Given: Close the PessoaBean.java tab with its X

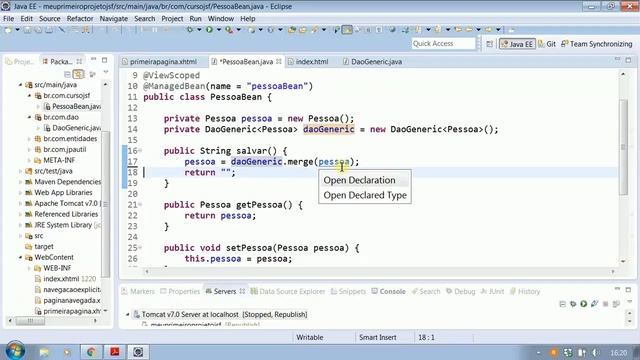Looking at the screenshot, I should coord(279,62).
